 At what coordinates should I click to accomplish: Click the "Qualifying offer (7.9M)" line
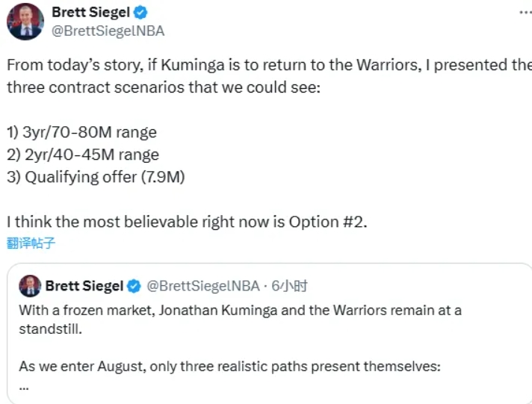96,177
